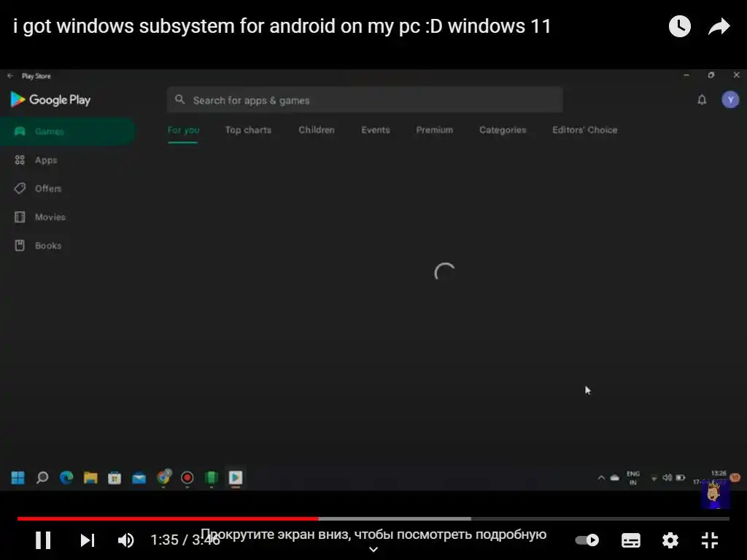Pause the video playback
Screen dimensions: 747x560
(43, 540)
